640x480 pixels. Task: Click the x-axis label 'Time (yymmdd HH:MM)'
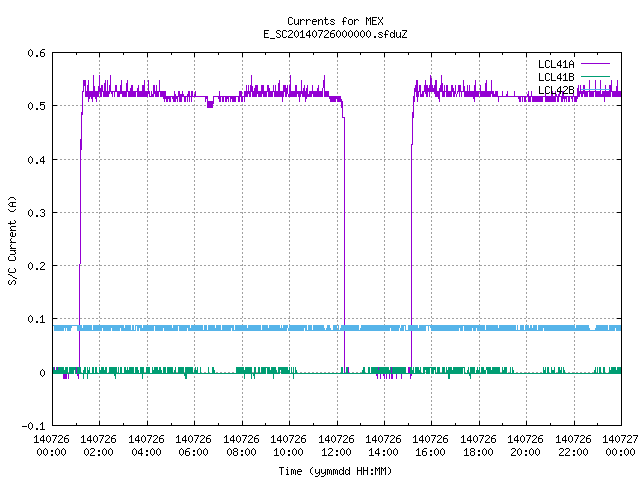click(335, 471)
